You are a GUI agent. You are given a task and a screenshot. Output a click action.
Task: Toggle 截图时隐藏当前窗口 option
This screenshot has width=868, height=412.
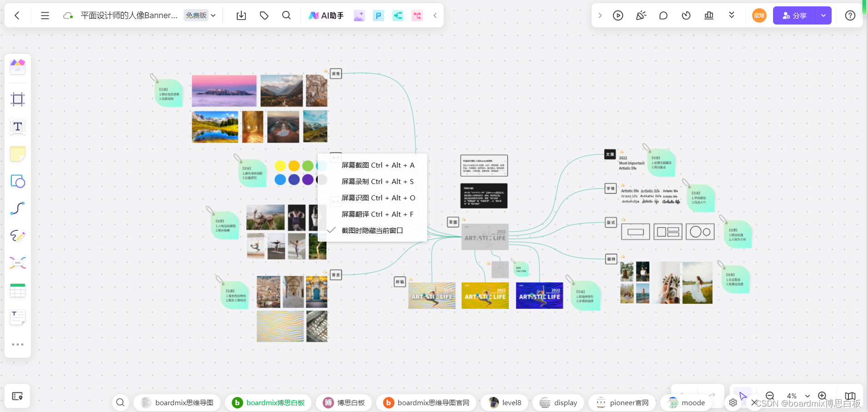[372, 231]
